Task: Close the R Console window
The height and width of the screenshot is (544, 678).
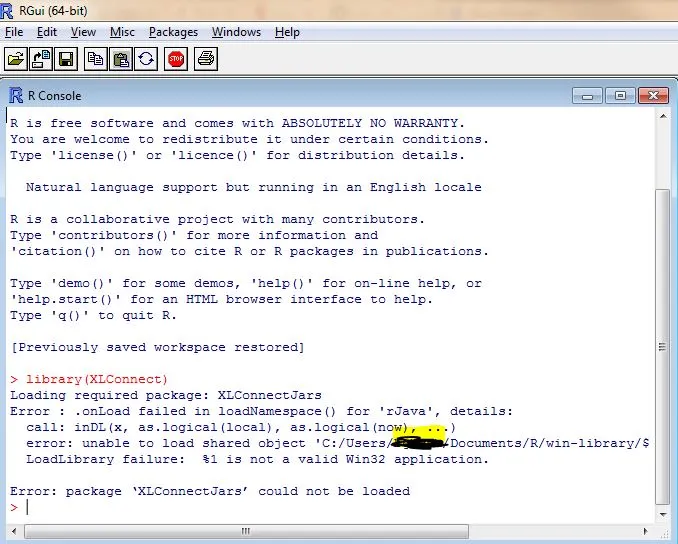Action: pos(653,96)
